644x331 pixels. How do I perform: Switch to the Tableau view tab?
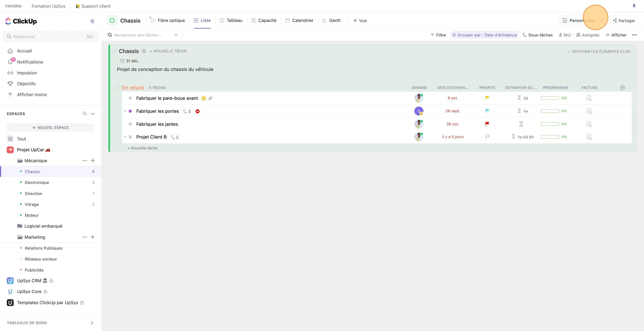(231, 20)
